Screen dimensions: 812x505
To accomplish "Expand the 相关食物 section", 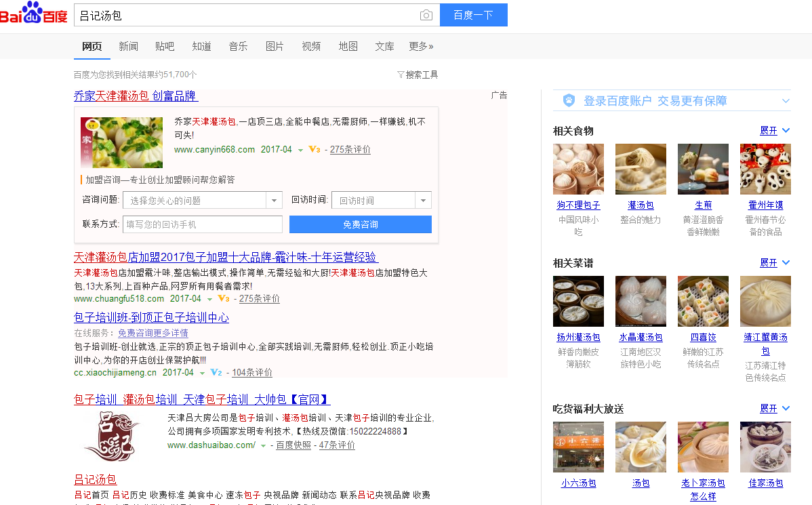I will [774, 131].
